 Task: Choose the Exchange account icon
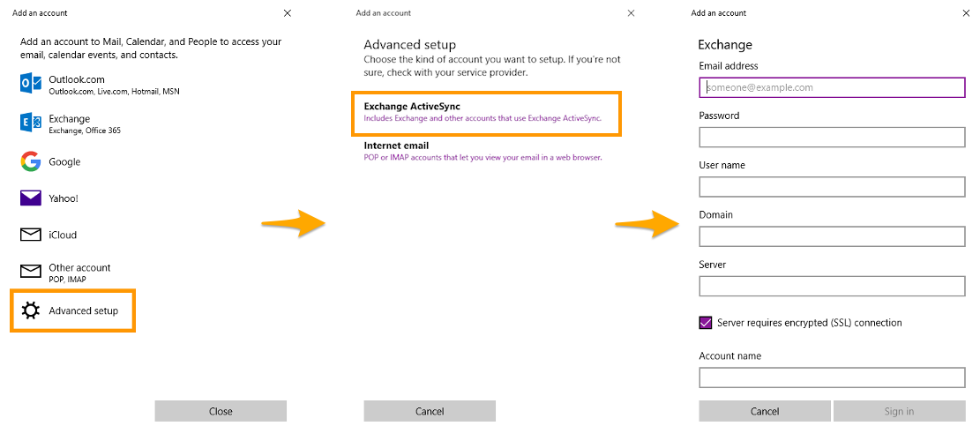pyautogui.click(x=31, y=123)
